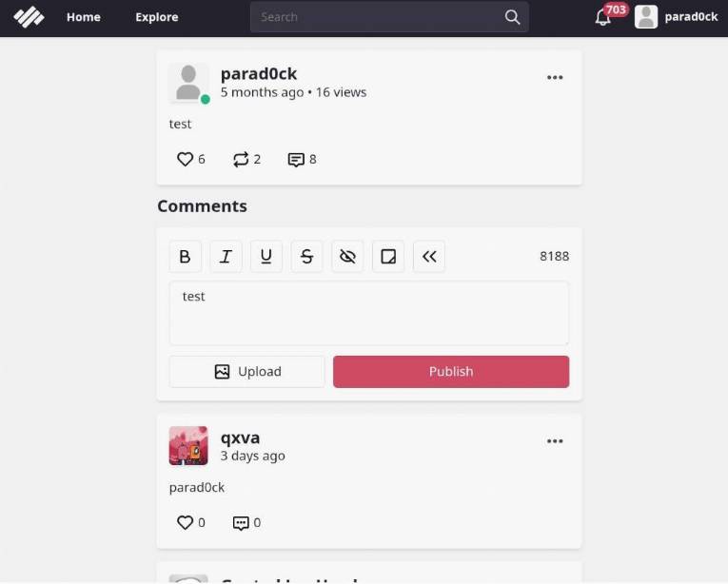Toggle strikethrough formatting button

pyautogui.click(x=306, y=256)
